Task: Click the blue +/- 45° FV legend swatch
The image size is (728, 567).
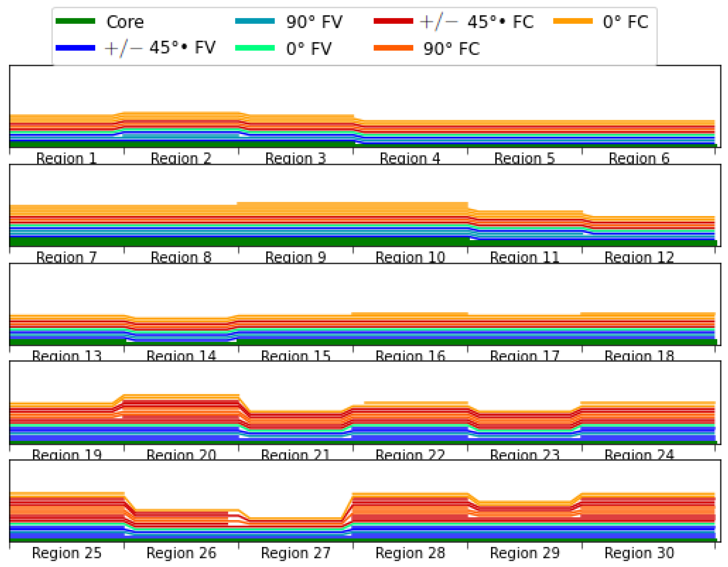Action: point(75,48)
